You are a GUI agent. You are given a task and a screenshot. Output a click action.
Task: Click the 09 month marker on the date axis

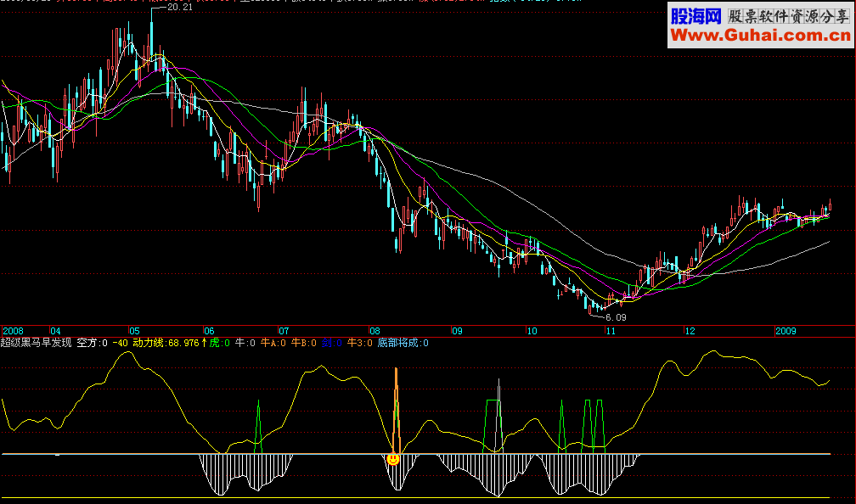(457, 331)
